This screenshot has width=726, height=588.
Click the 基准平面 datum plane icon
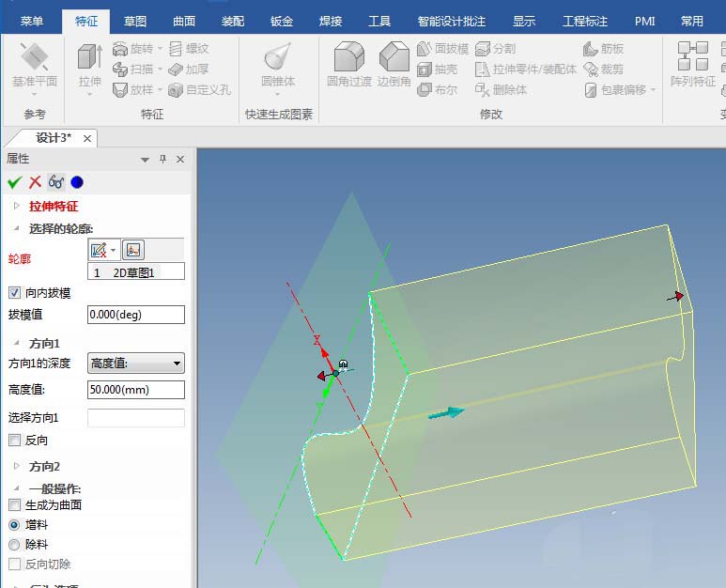(34, 57)
